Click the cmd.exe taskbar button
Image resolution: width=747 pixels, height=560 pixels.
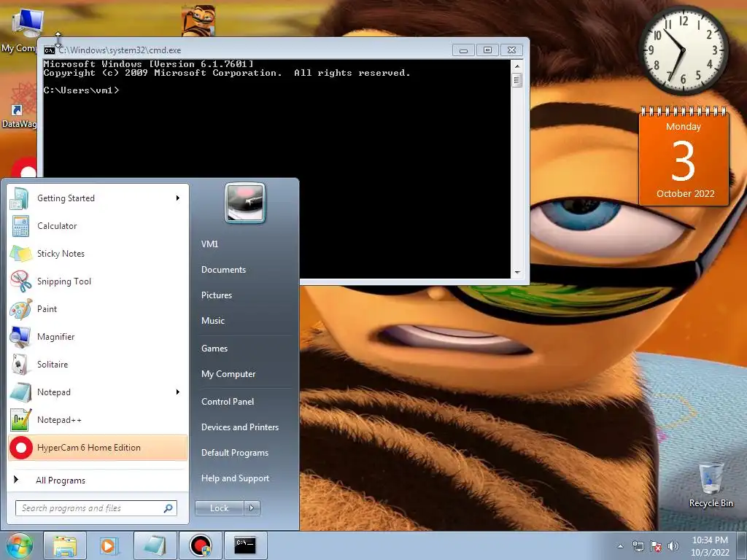point(245,545)
